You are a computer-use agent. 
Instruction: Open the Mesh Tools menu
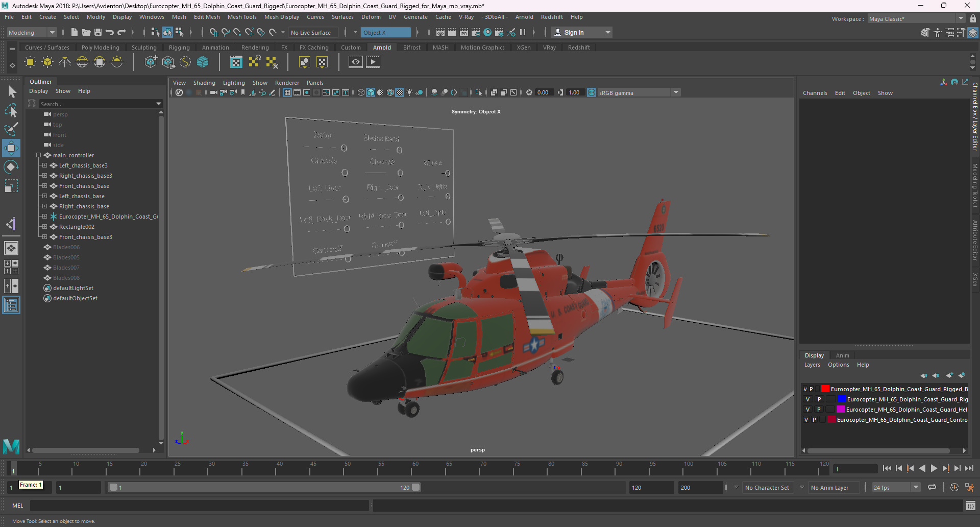(x=242, y=17)
